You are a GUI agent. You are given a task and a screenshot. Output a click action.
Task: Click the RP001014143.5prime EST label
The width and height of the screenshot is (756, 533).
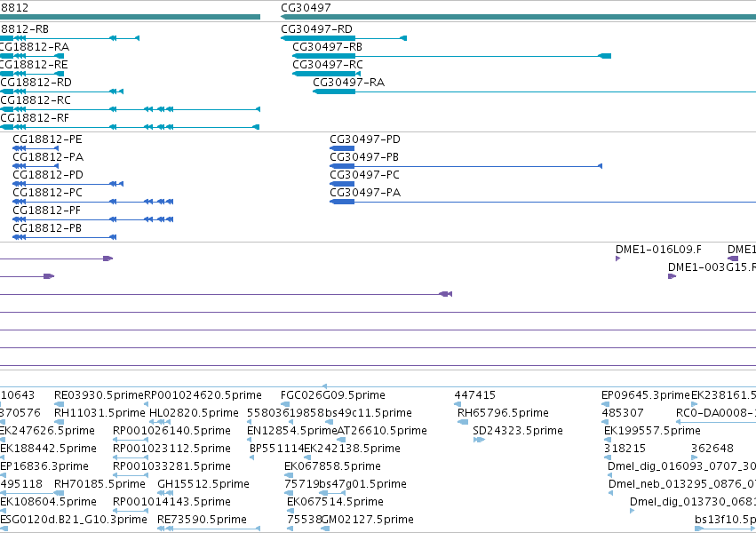point(171,502)
